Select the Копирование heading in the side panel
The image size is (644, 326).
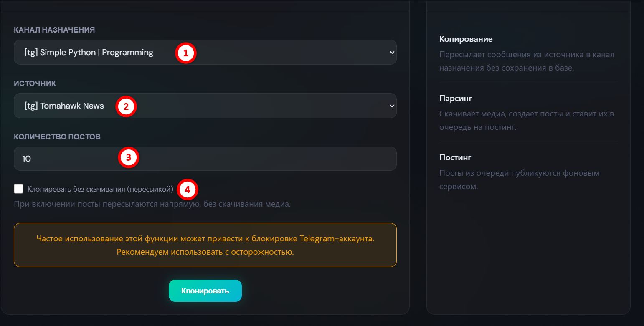466,39
